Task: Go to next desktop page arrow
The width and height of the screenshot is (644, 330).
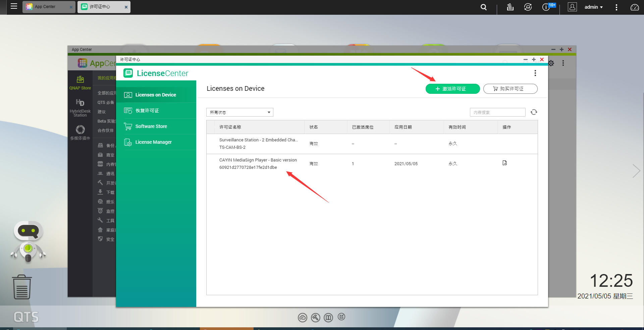Action: tap(636, 171)
